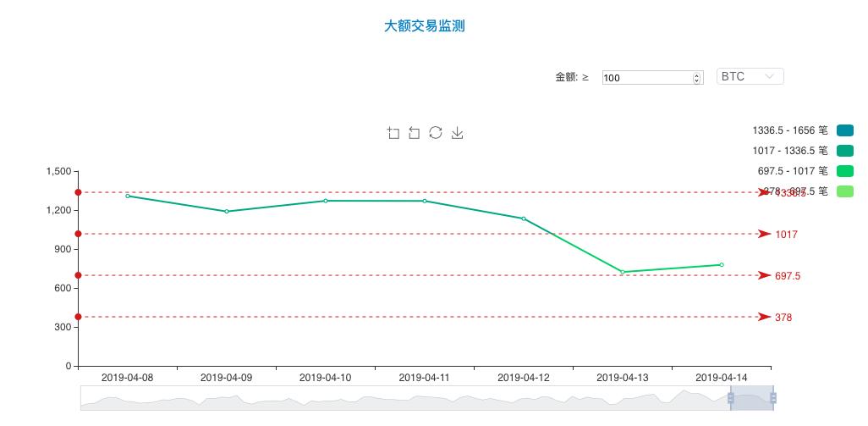Click the zoom reset (back) icon
This screenshot has width=868, height=426.
pos(415,133)
